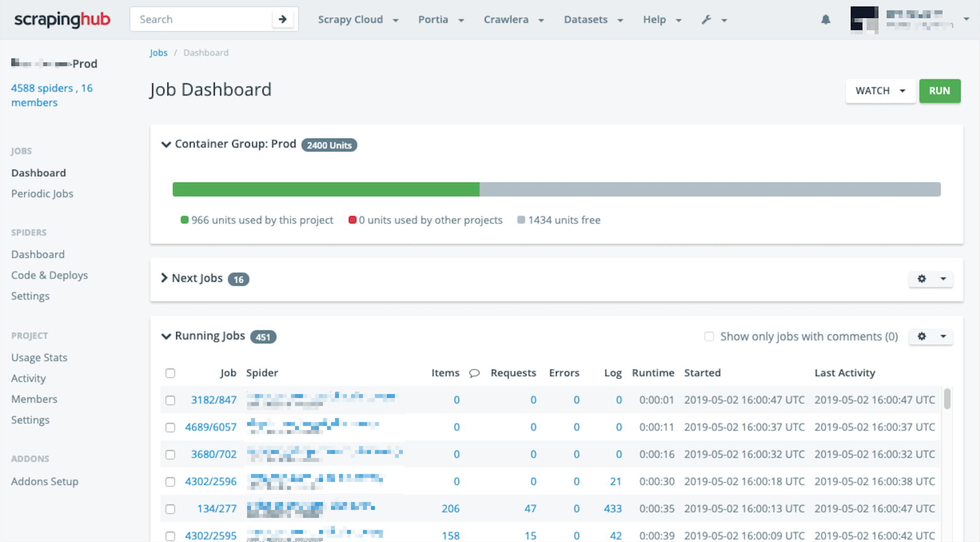Click comments bubble column header
This screenshot has height=542, width=980.
[474, 373]
